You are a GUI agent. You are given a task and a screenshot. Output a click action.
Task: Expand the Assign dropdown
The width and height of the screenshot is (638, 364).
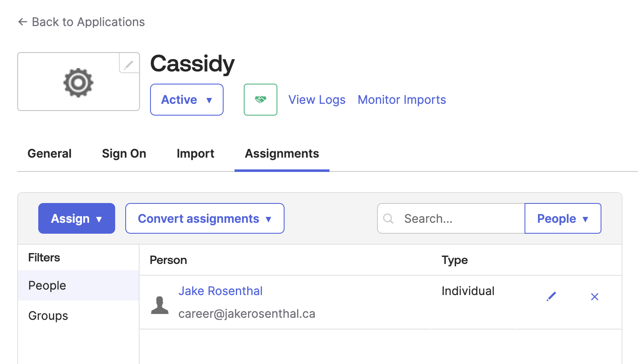tap(76, 218)
